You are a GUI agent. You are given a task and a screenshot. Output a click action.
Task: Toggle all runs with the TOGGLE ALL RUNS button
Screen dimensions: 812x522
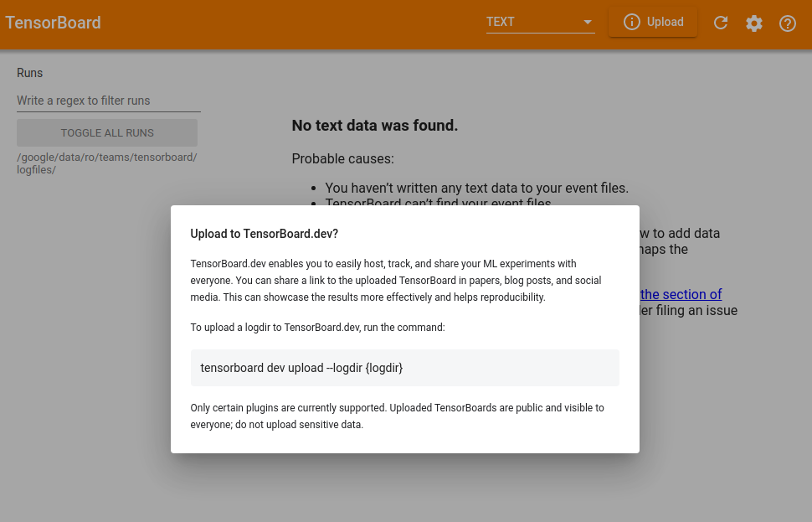point(107,132)
